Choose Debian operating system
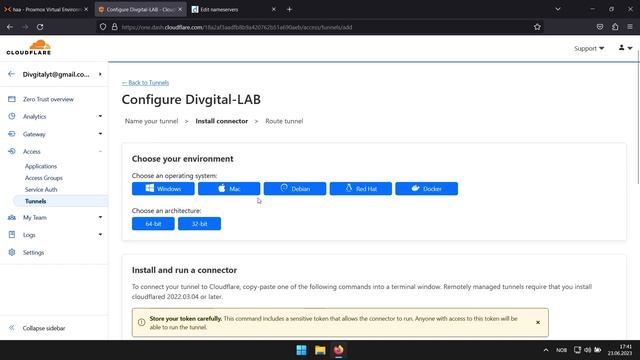 coord(295,189)
